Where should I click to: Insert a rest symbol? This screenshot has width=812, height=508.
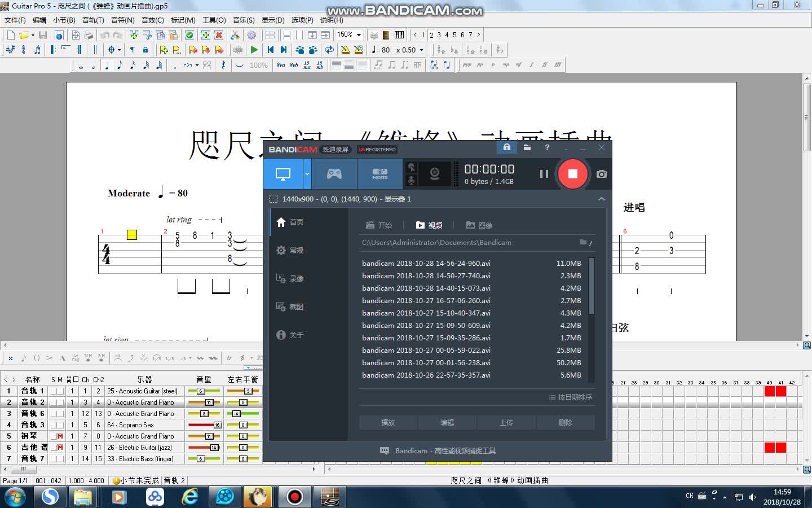pos(223,65)
